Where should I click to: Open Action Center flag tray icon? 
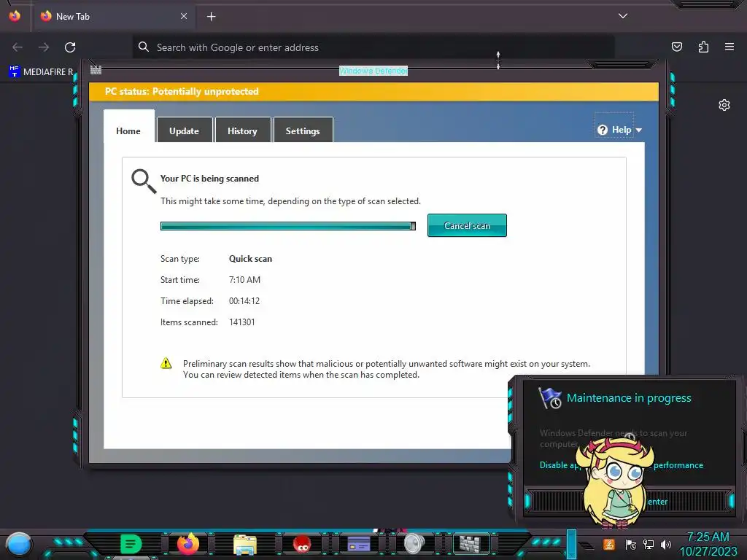coord(630,544)
